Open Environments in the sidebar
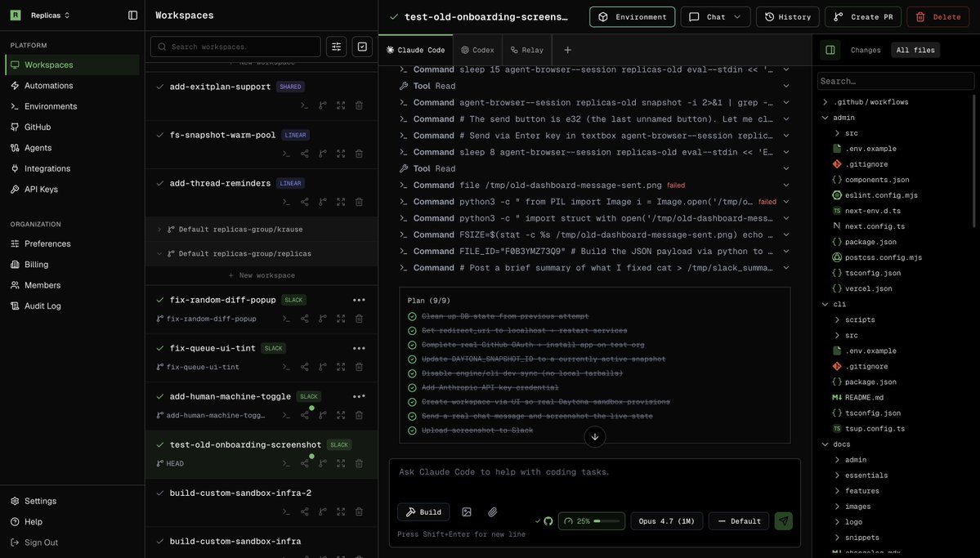 click(x=72, y=106)
